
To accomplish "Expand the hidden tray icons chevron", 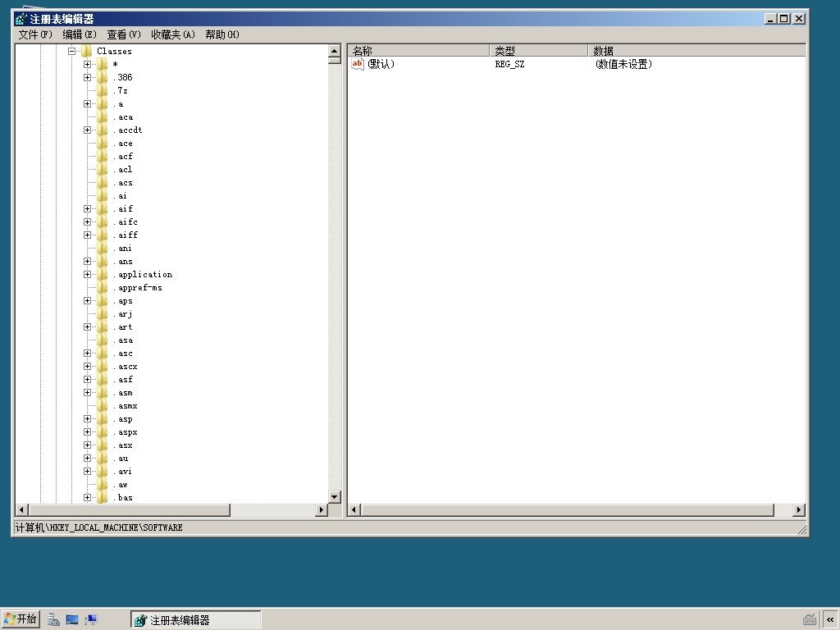I will (x=830, y=620).
